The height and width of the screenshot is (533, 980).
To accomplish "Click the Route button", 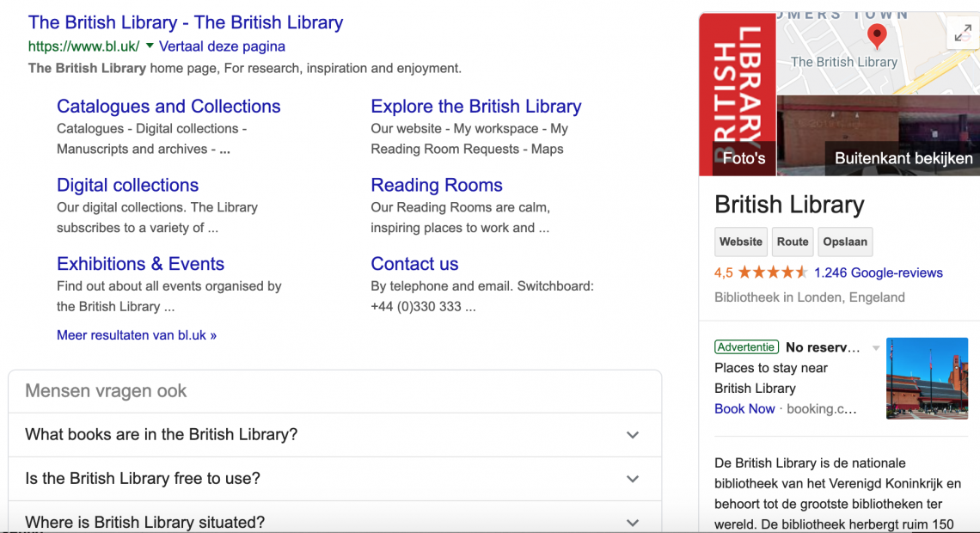I will pos(793,242).
